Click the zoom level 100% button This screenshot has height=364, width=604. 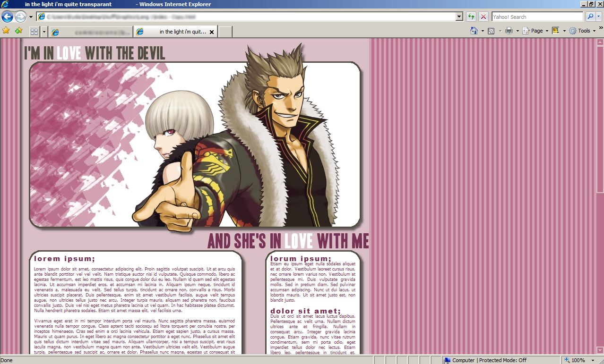coord(575,360)
